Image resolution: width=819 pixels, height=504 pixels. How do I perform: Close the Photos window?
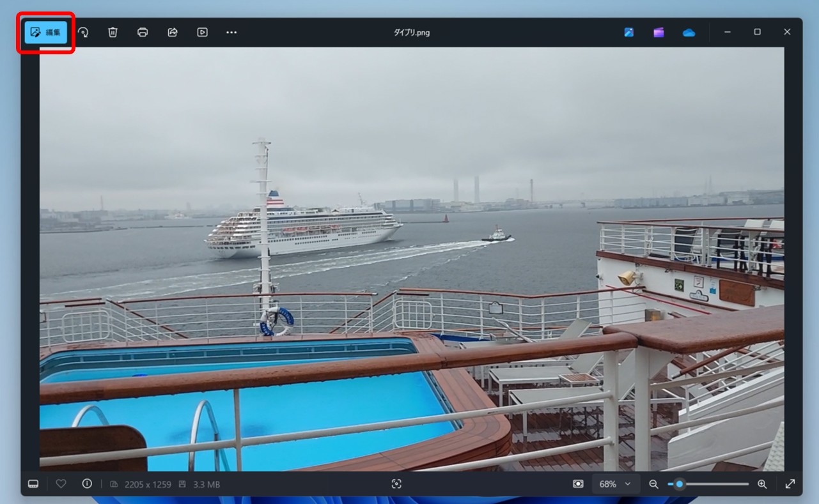(x=787, y=32)
